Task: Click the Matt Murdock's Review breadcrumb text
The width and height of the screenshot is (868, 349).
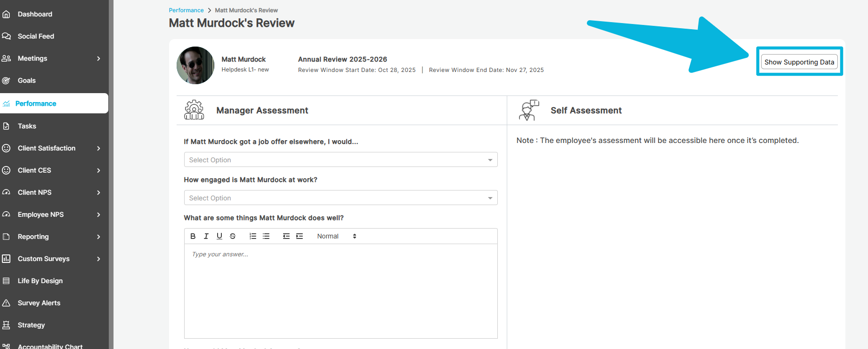Action: click(x=246, y=10)
